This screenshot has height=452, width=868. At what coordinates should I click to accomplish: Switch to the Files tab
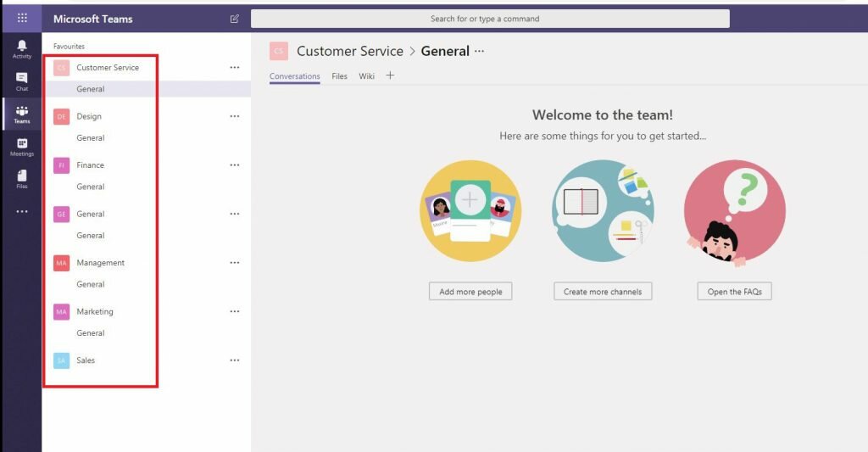click(339, 76)
